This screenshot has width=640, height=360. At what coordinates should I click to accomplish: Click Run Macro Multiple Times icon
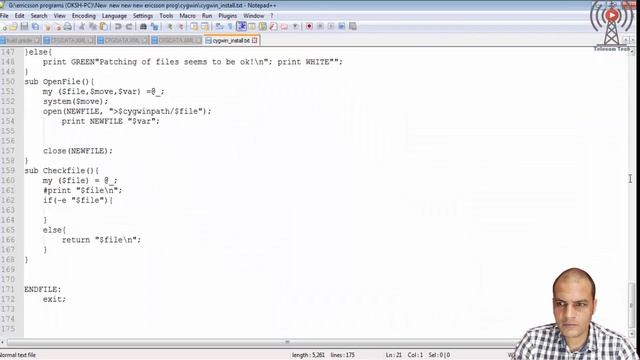click(x=342, y=27)
